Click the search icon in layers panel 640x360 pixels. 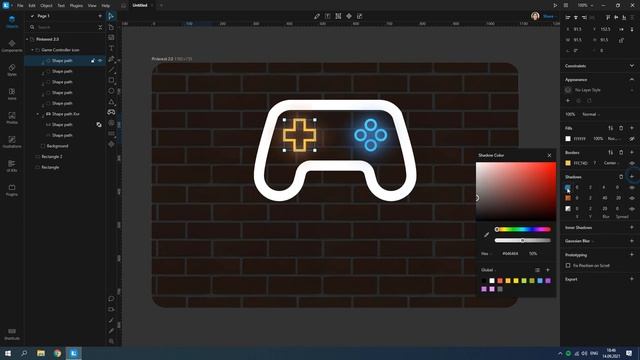32,27
